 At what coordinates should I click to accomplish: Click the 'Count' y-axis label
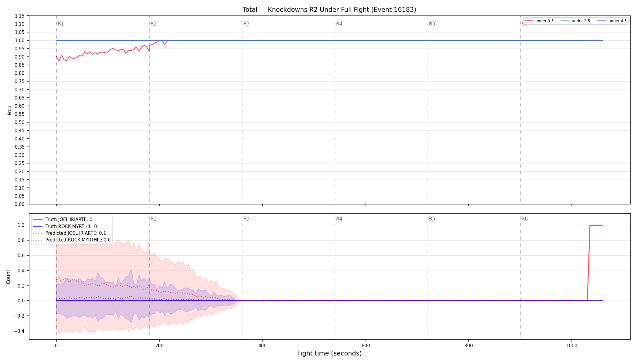point(8,277)
